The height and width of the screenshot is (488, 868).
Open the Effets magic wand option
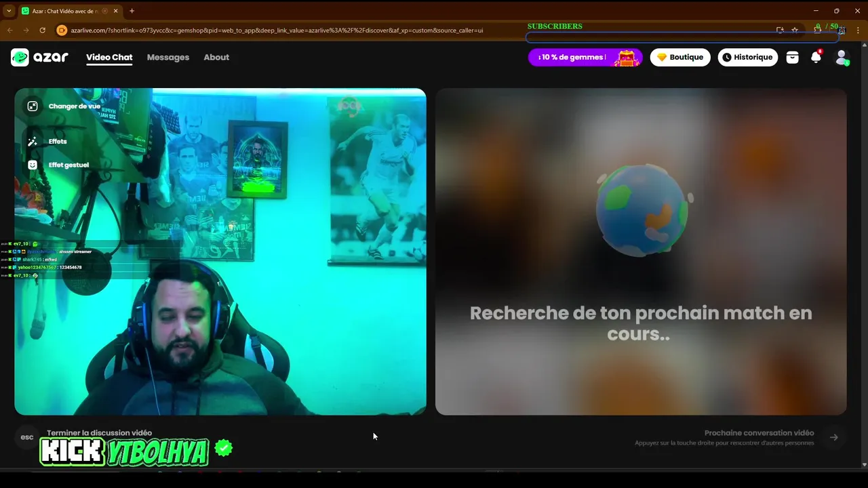click(32, 141)
